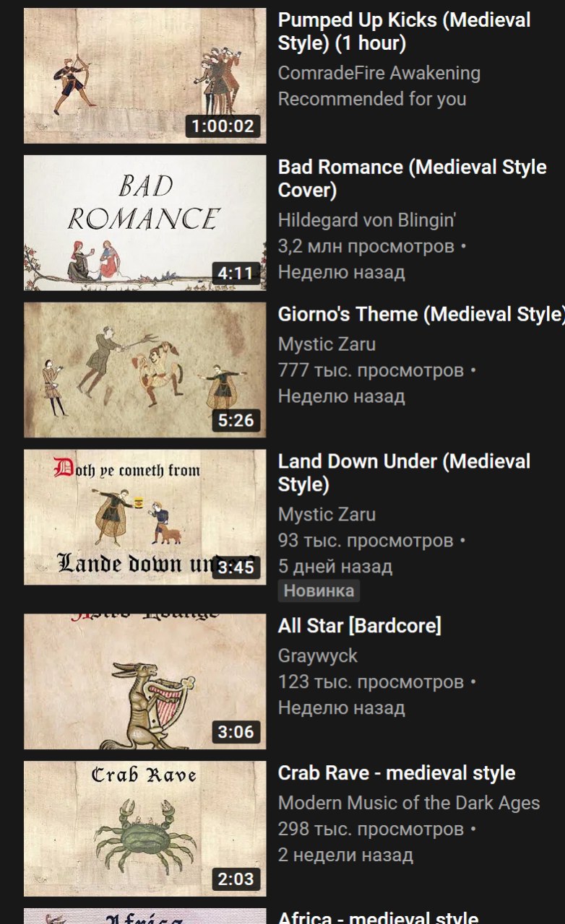Click the Giorno's Theme (Medieval Style) title
Viewport: 565px width, 924px height.
(x=421, y=315)
